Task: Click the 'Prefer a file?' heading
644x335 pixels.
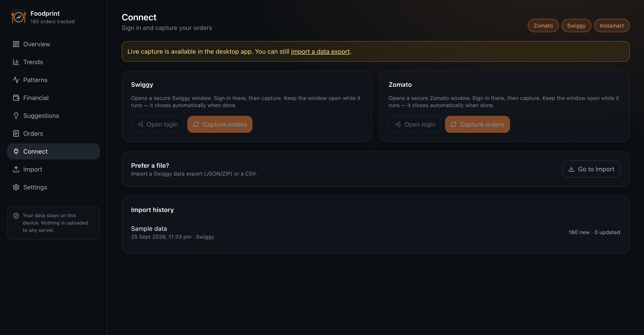Action: pos(150,165)
